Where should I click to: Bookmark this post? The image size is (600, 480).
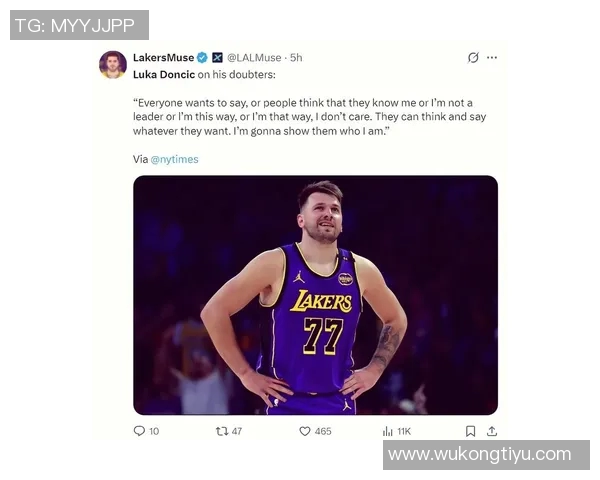coord(470,431)
